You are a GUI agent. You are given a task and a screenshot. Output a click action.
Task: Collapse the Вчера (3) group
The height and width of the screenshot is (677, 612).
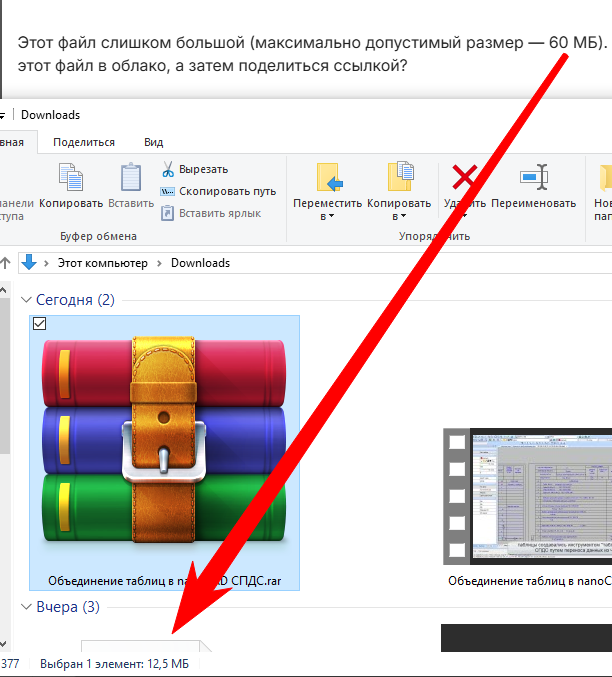[27, 607]
